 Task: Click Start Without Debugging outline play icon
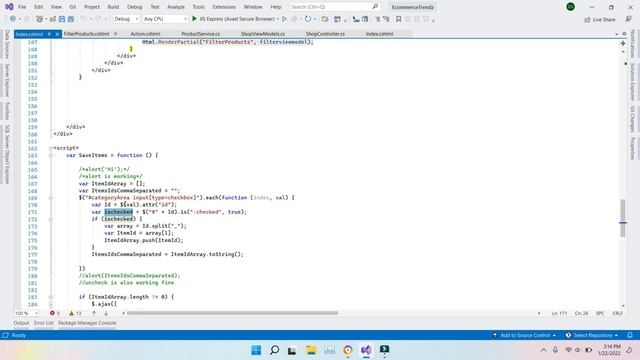[x=284, y=19]
